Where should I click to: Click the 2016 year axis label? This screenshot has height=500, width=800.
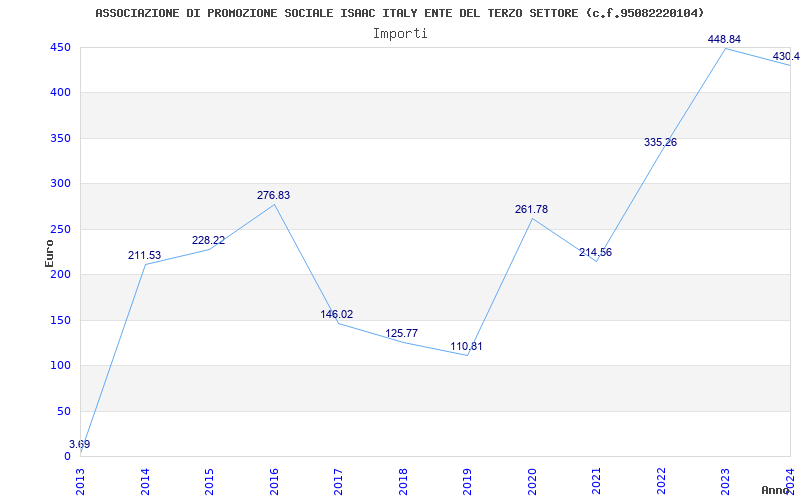click(274, 481)
